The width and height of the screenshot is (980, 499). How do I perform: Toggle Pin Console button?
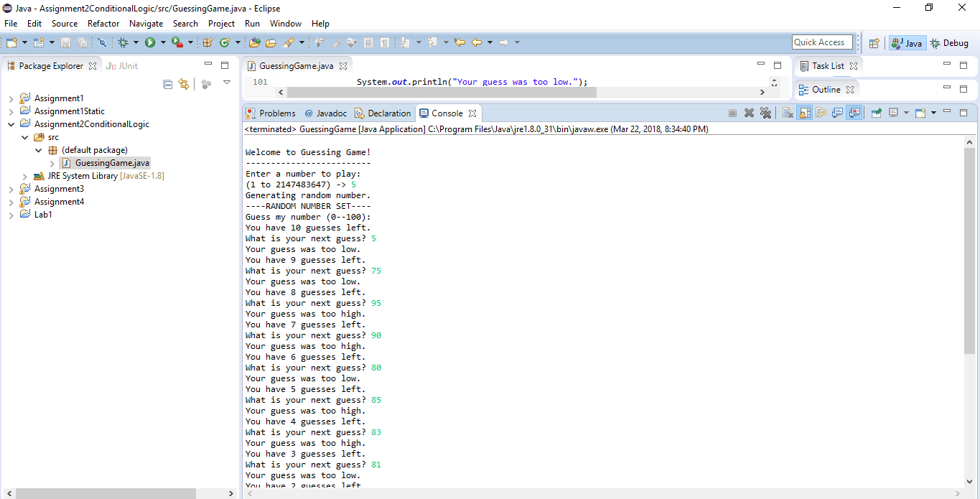(876, 113)
